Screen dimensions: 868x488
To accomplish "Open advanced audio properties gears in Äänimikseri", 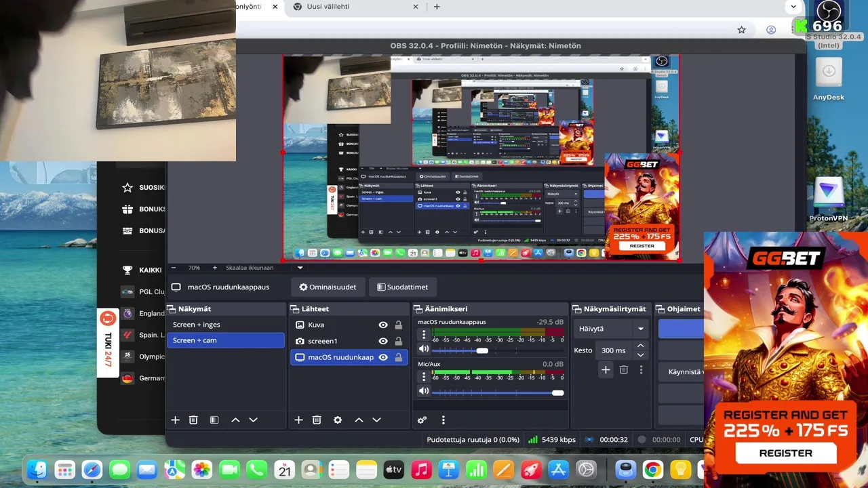I will (x=422, y=420).
